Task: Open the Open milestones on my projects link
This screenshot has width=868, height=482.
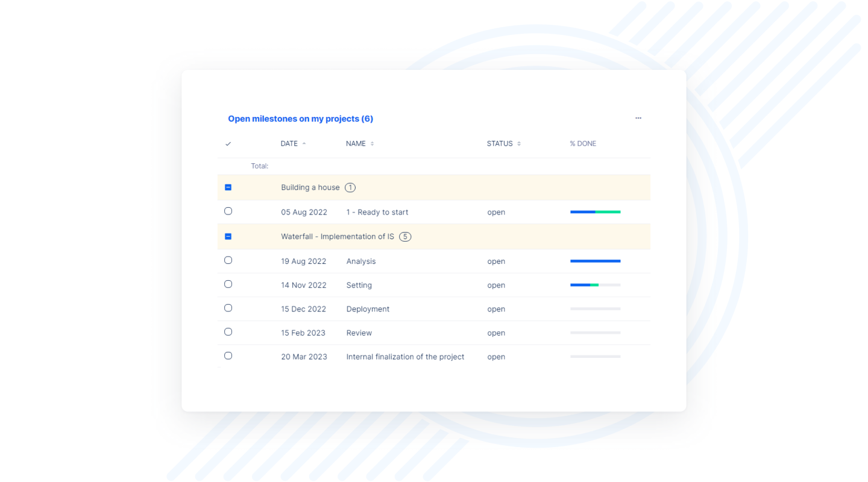Action: [x=300, y=119]
